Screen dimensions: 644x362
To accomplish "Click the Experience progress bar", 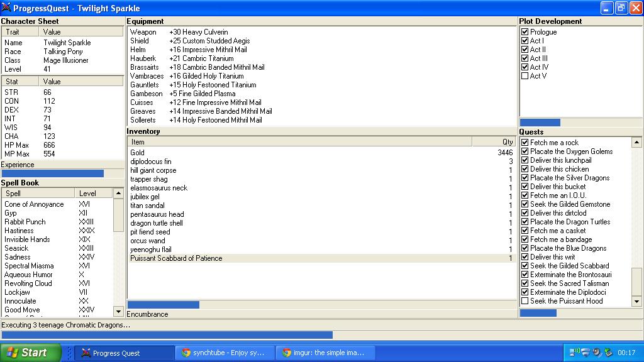I will (x=62, y=173).
